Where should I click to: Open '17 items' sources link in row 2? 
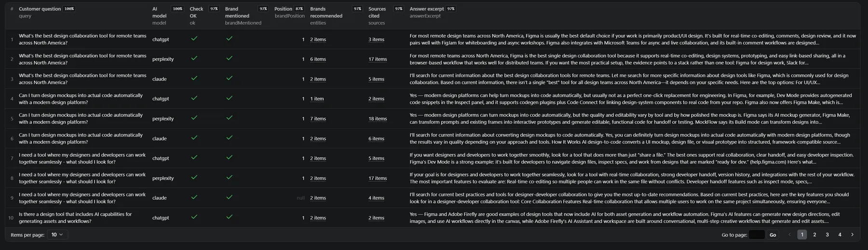tap(378, 59)
